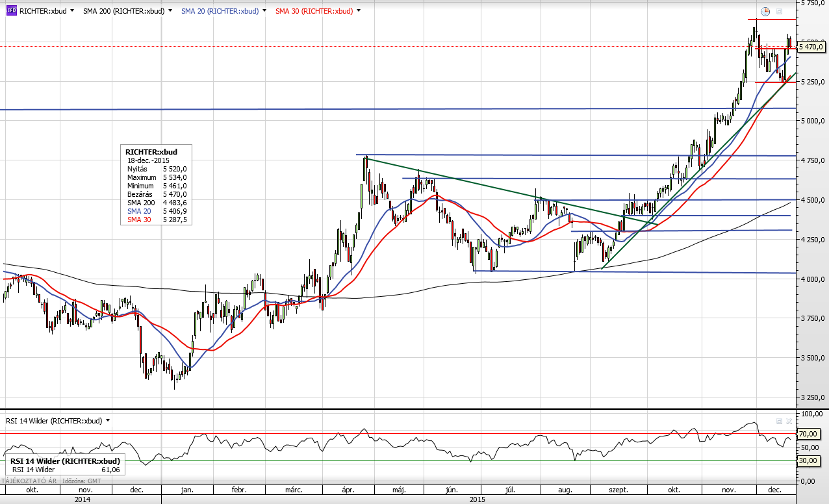
Task: Click the 5 470,0 current price tag
Action: pyautogui.click(x=811, y=47)
